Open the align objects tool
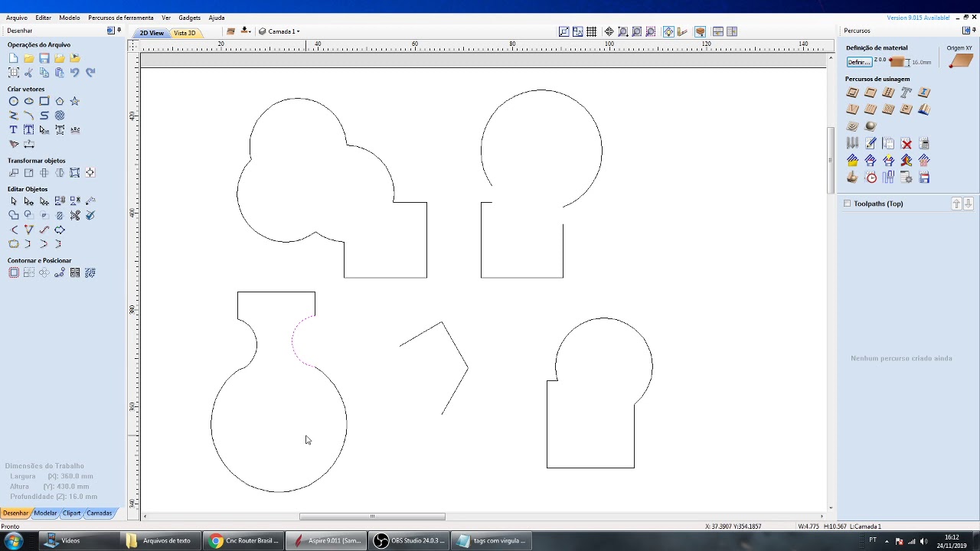Screen dimensions: 980x551 pyautogui.click(x=90, y=173)
